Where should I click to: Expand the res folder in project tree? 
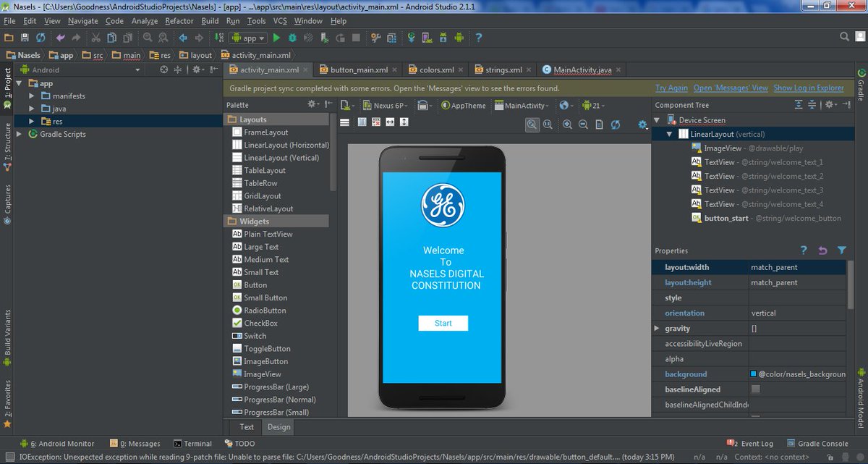click(x=32, y=122)
